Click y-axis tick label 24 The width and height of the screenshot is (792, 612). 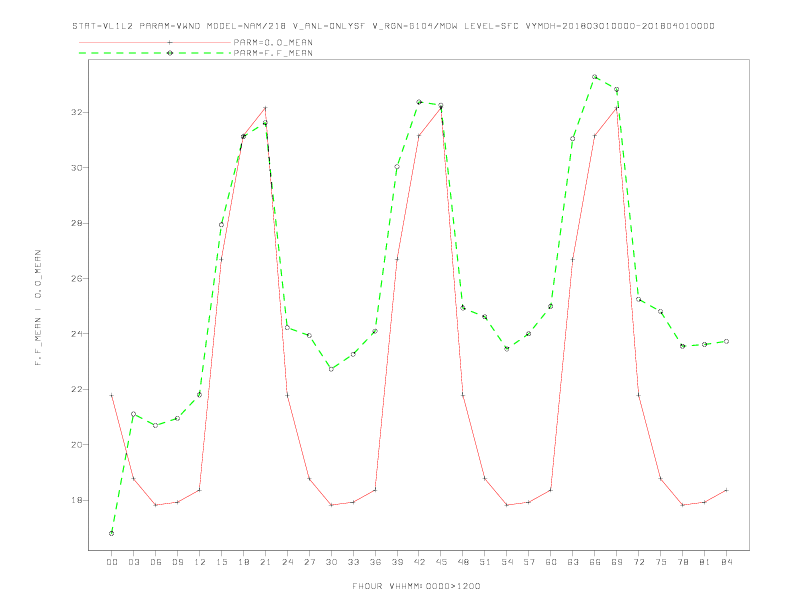click(x=77, y=334)
